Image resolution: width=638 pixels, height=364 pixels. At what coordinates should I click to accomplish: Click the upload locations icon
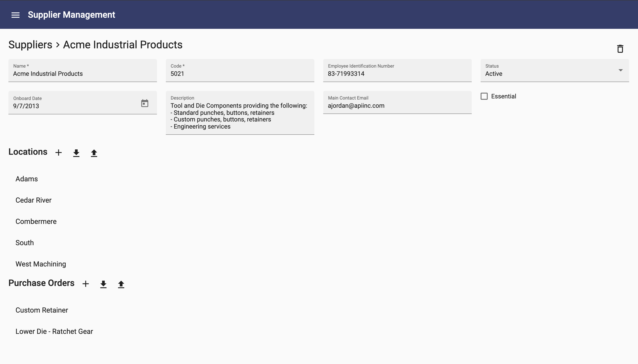[94, 153]
